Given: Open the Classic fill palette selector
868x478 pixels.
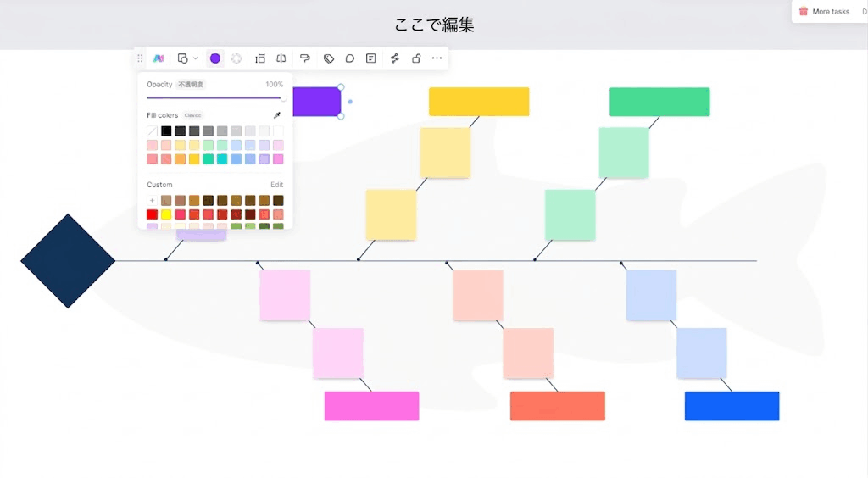Looking at the screenshot, I should coord(192,115).
